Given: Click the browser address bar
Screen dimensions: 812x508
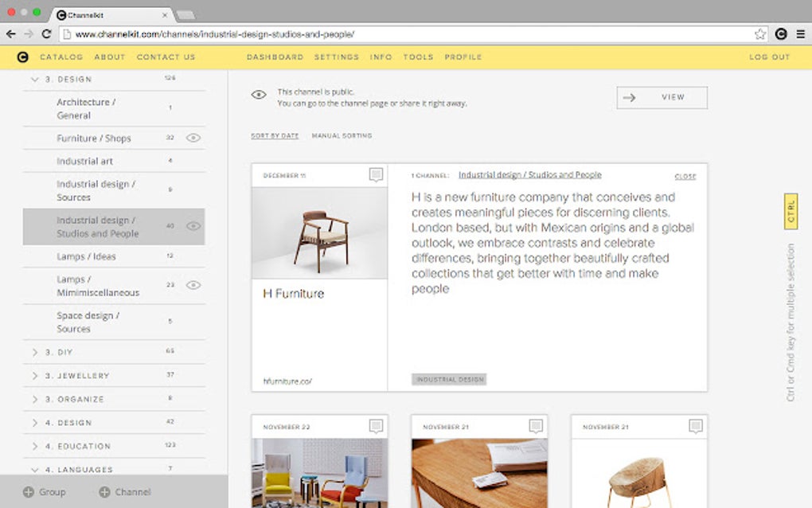Looking at the screenshot, I should pyautogui.click(x=412, y=34).
